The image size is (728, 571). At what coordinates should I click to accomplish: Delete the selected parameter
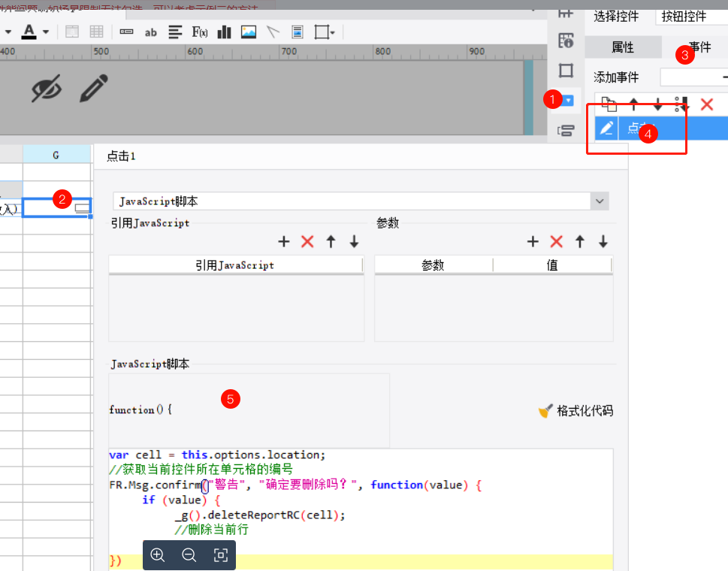556,241
